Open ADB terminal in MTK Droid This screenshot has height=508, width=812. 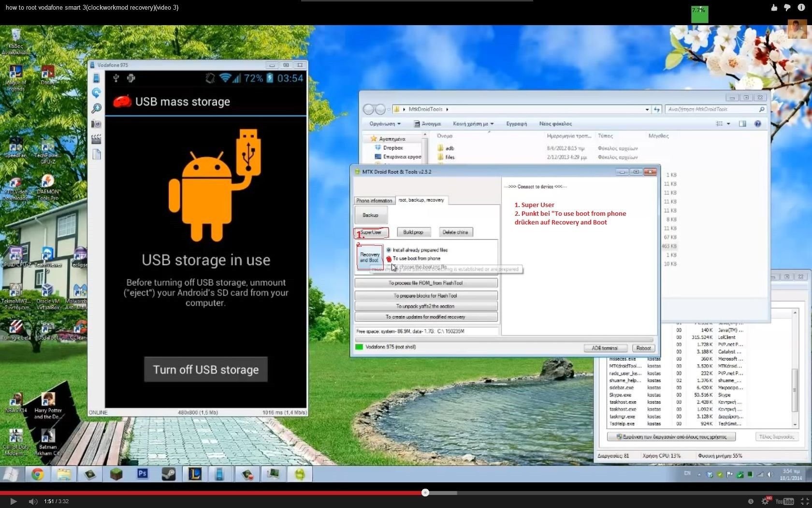[x=605, y=348]
